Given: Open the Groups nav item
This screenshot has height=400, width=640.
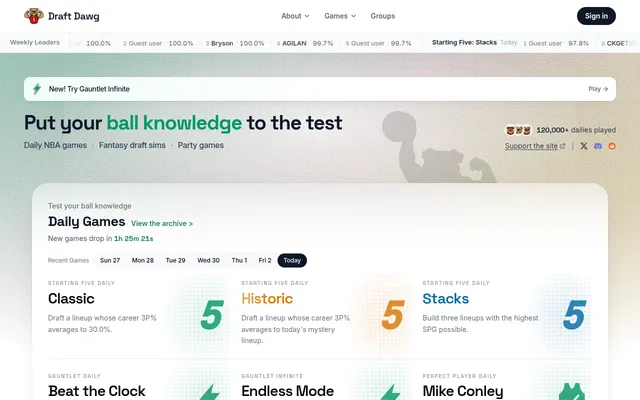Looking at the screenshot, I should pyautogui.click(x=382, y=16).
